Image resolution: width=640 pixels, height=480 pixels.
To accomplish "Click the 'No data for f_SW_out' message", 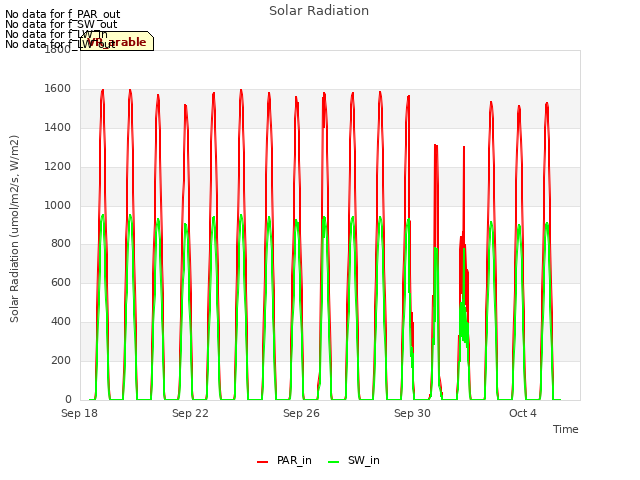I will click(x=61, y=24).
